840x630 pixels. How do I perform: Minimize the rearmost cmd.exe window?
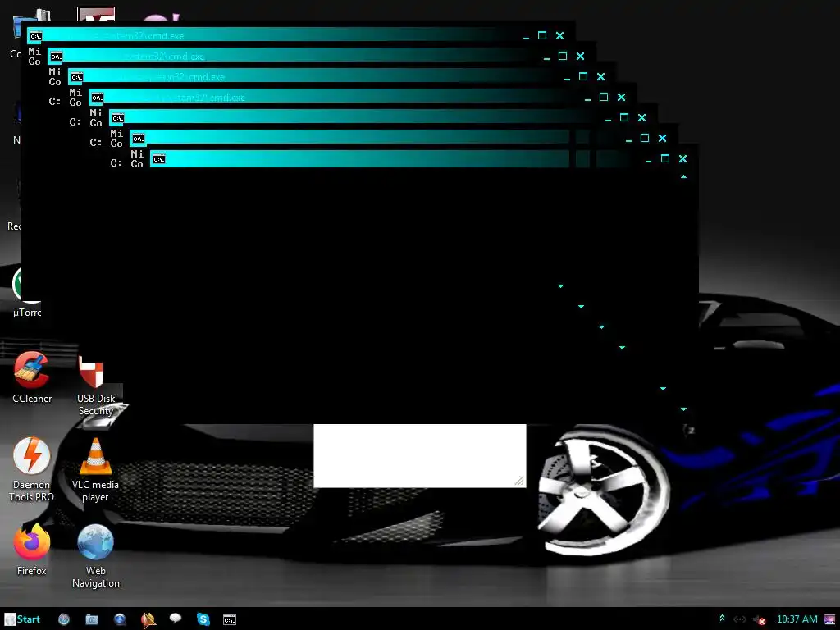tap(526, 36)
